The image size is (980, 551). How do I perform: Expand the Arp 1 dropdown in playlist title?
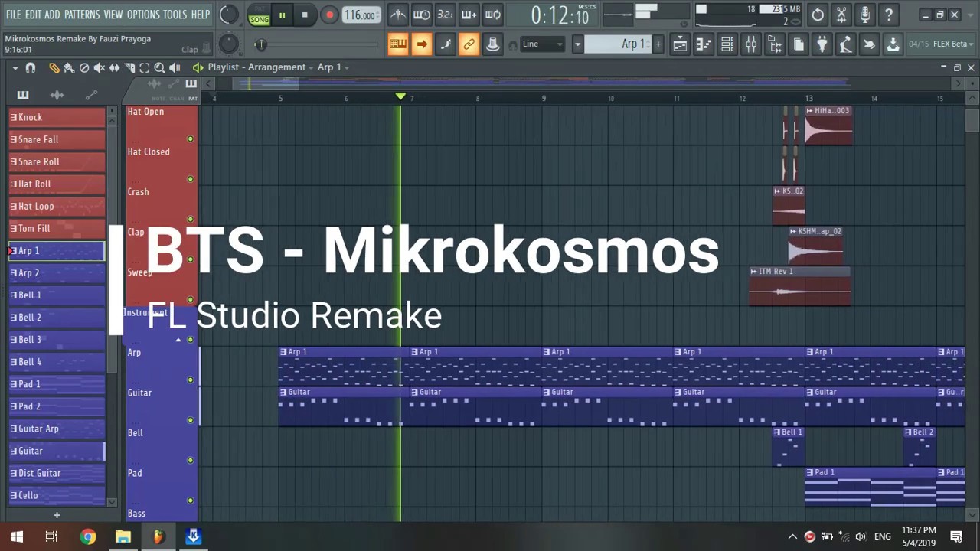click(x=347, y=67)
